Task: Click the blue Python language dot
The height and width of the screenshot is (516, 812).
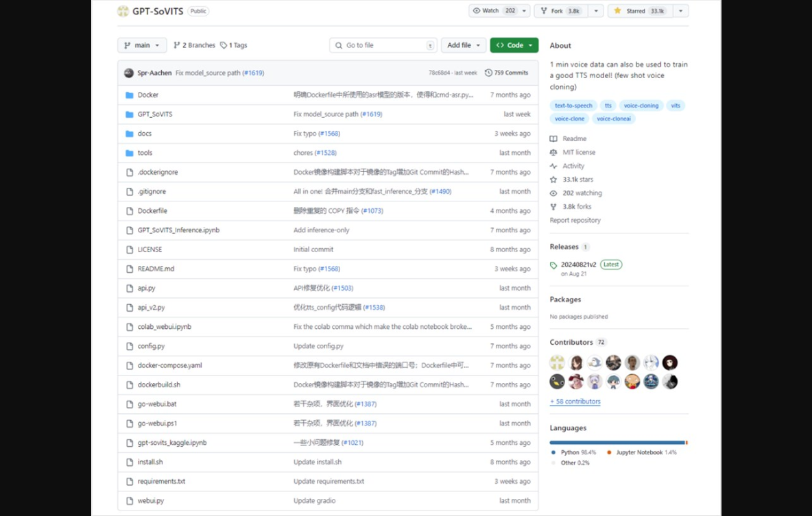Action: pos(553,452)
